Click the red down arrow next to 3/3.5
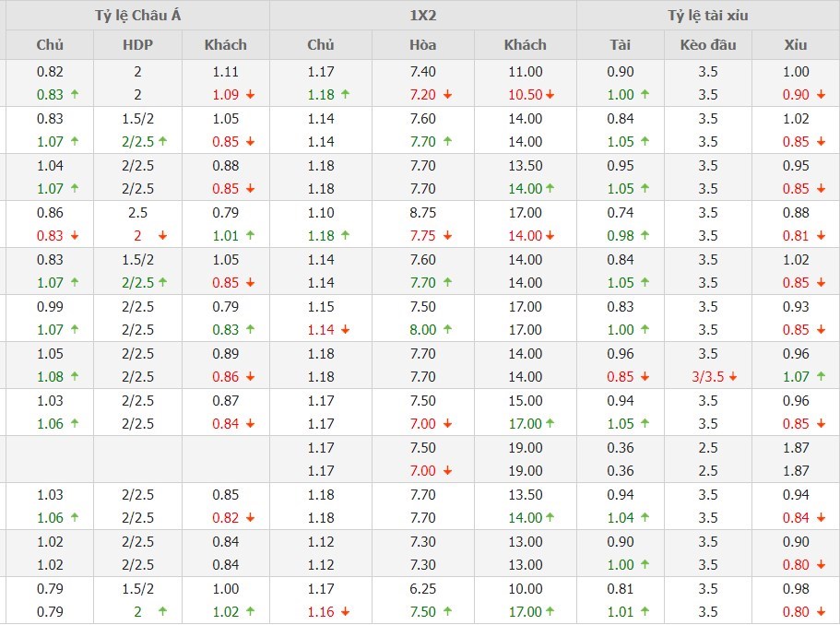 (x=733, y=376)
